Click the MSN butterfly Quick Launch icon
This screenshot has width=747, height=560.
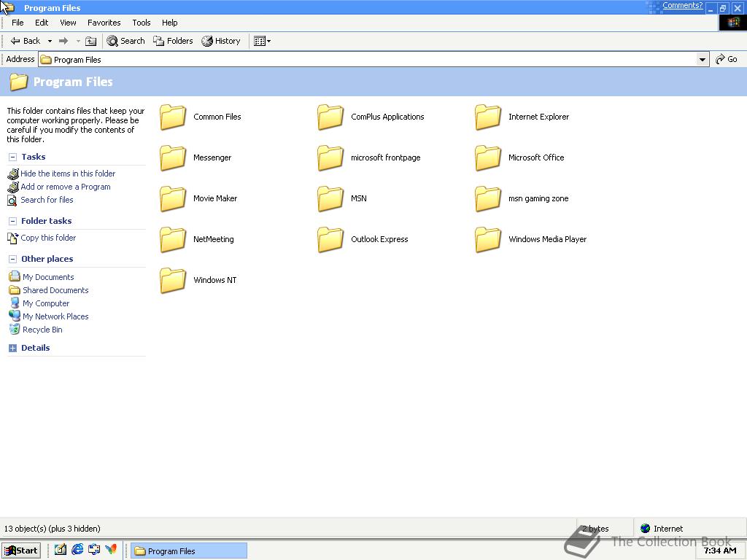click(111, 550)
